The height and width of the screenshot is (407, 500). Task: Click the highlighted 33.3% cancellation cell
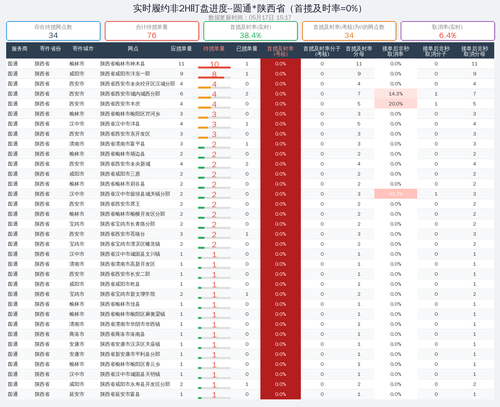point(396,194)
